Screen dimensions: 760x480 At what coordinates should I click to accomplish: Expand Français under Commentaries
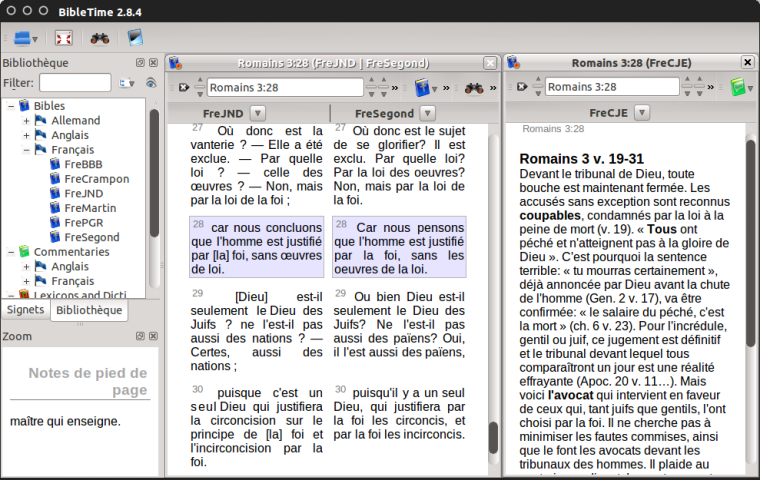pos(26,281)
